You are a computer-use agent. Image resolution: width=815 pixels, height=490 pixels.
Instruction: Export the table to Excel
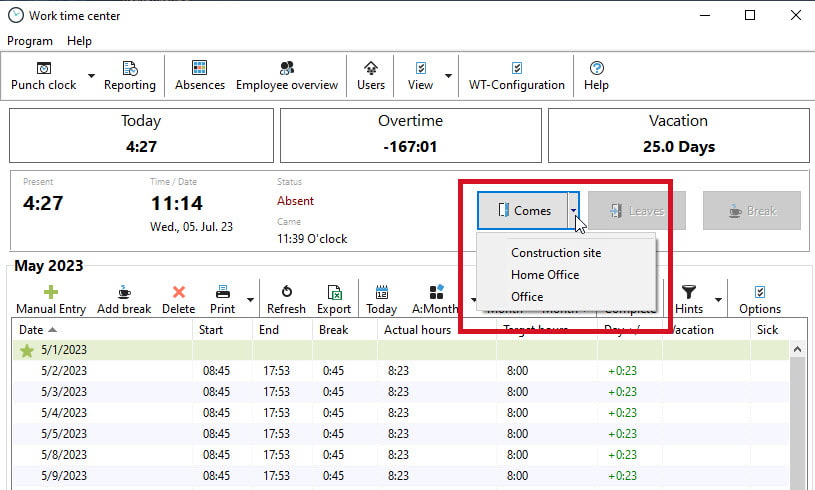pyautogui.click(x=334, y=300)
